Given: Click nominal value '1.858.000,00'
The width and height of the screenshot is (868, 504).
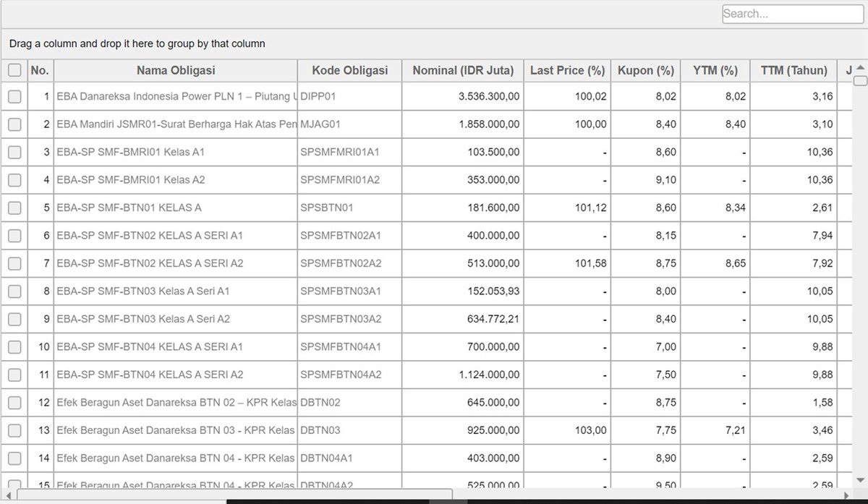Looking at the screenshot, I should [463, 124].
